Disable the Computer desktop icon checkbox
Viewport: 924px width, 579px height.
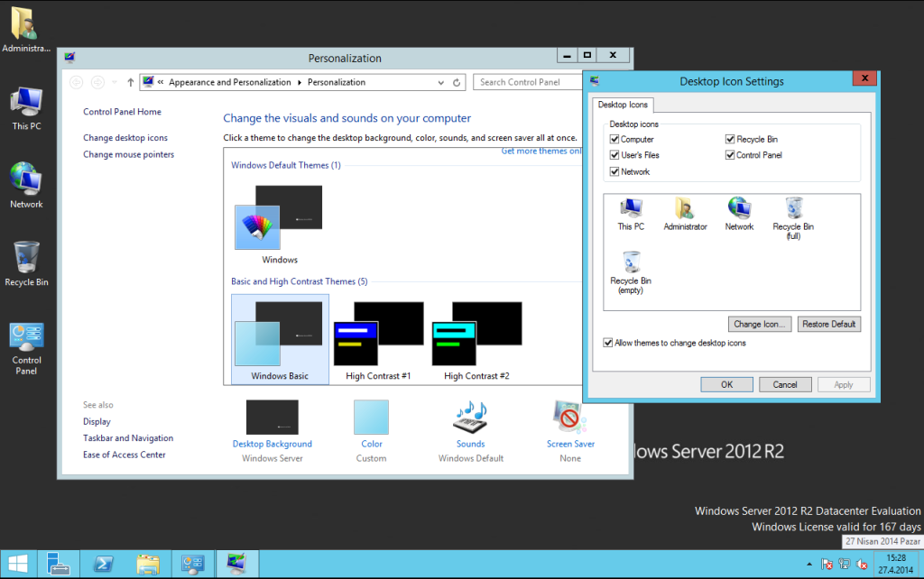[614, 138]
